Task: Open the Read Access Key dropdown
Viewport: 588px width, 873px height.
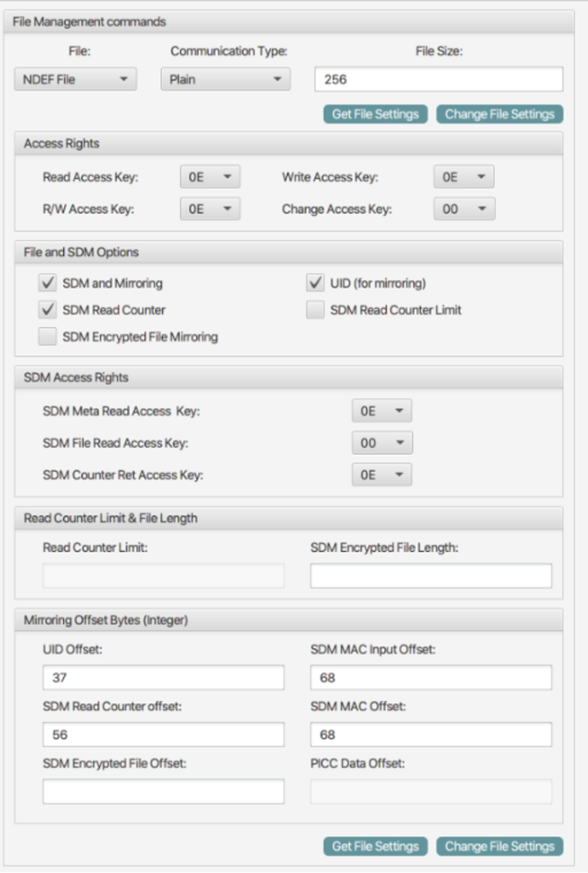Action: (x=210, y=178)
